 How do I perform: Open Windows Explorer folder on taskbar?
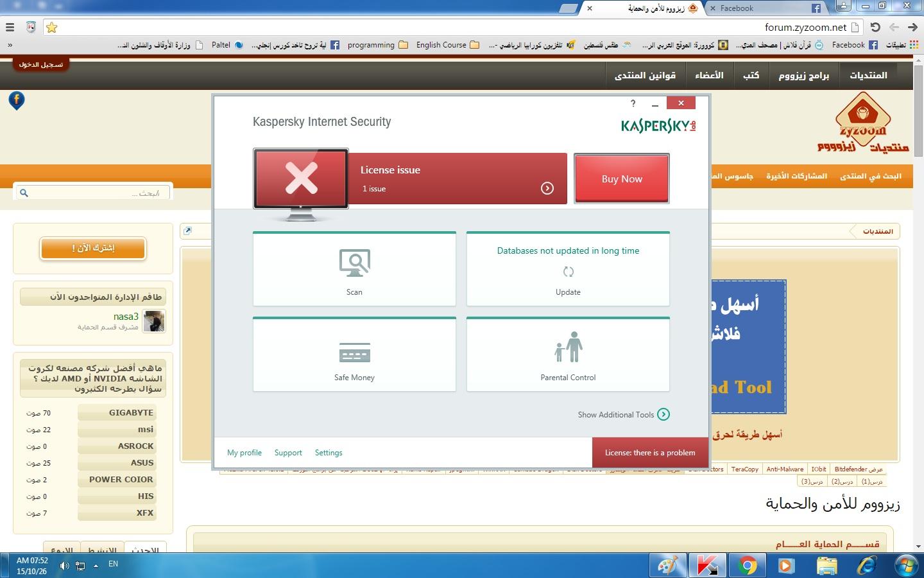[x=826, y=566]
